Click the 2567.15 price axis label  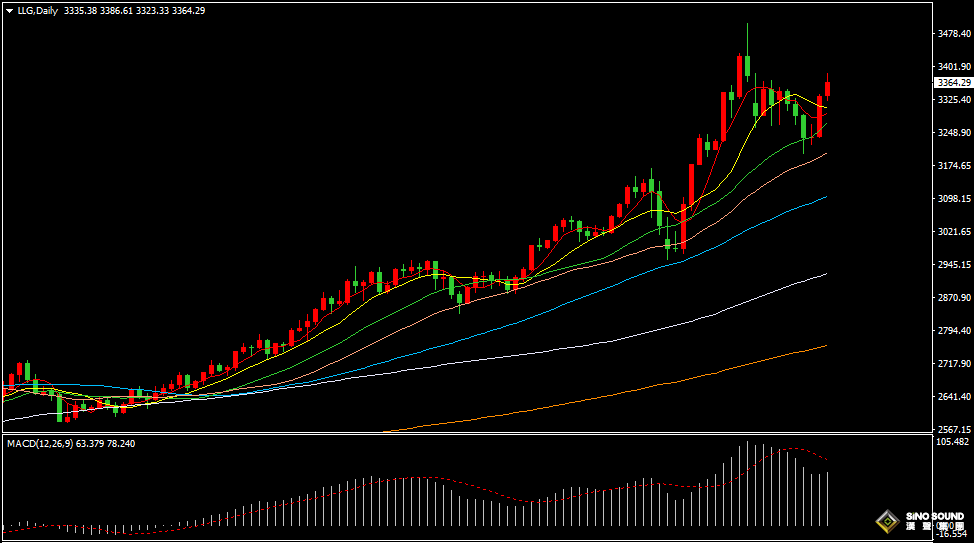(953, 430)
